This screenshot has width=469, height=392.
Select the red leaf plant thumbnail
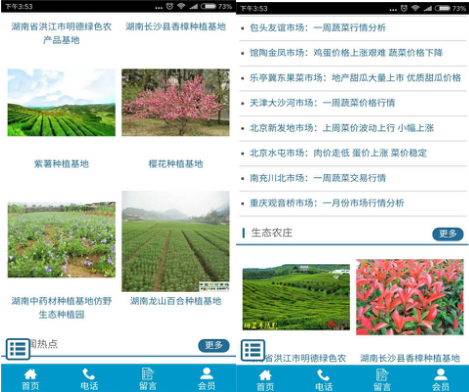coord(410,297)
